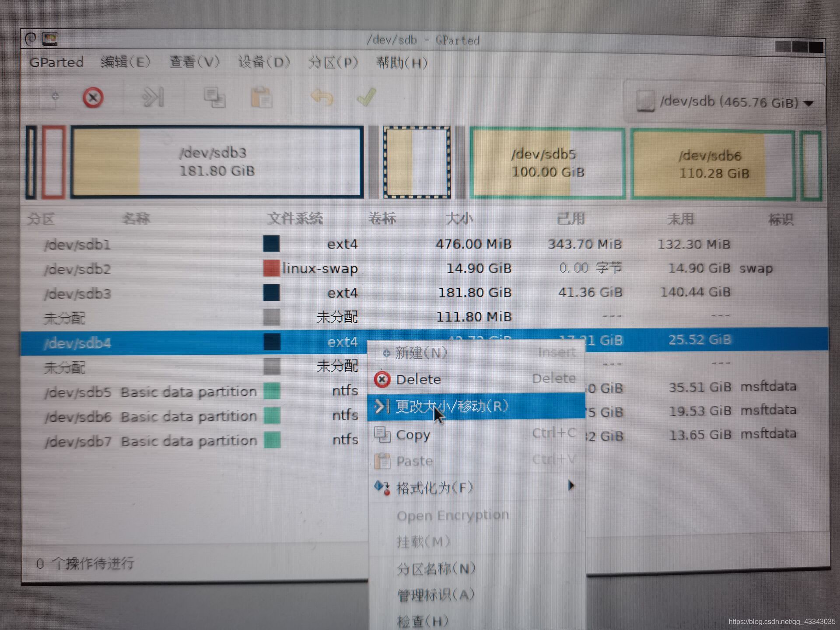This screenshot has height=630, width=840.
Task: Select the dashed sdb4 block in disk map
Action: coord(417,162)
